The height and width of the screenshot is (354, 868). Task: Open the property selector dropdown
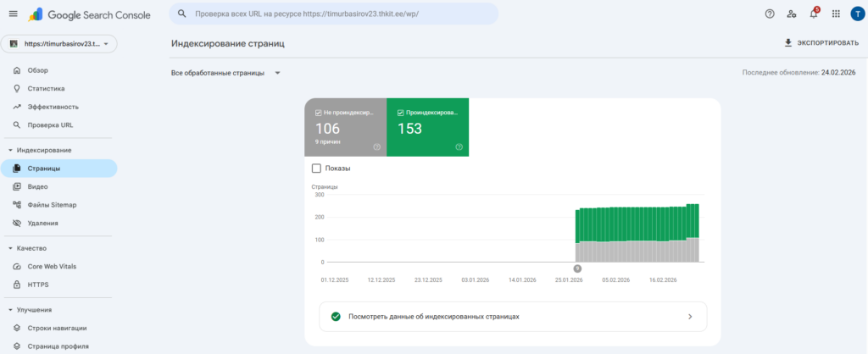coord(58,44)
